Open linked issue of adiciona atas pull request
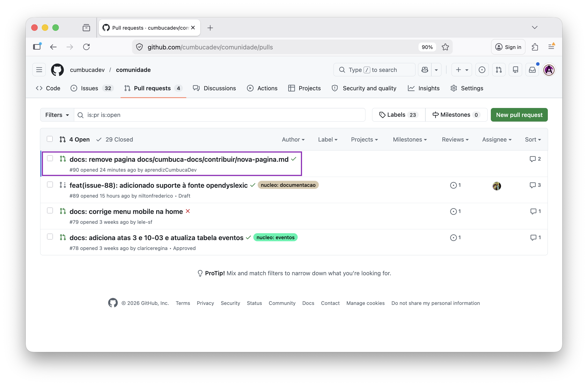This screenshot has height=386, width=588. pos(455,238)
